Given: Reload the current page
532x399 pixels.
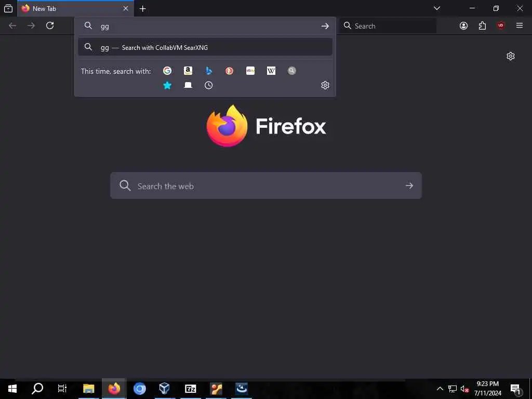Looking at the screenshot, I should (50, 25).
